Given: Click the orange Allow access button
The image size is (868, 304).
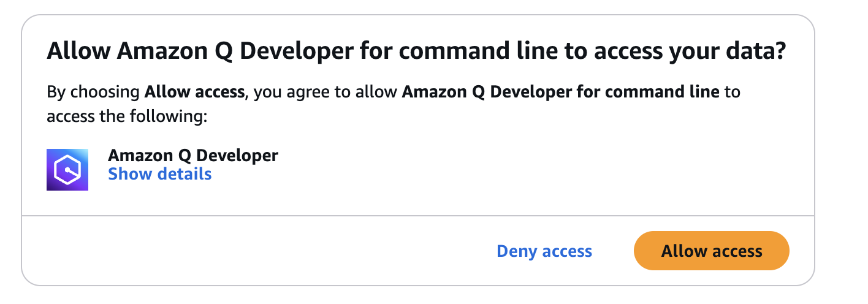Looking at the screenshot, I should click(711, 251).
